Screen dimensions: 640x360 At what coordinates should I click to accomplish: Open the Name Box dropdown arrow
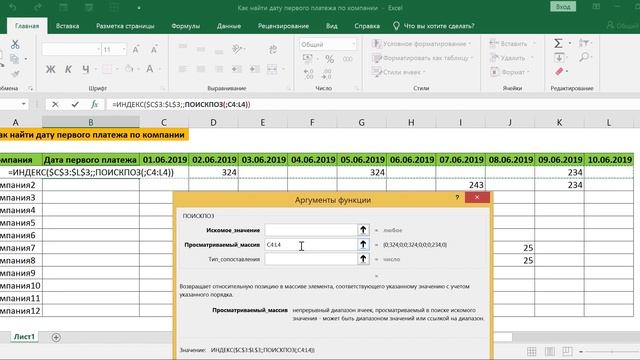(23, 104)
